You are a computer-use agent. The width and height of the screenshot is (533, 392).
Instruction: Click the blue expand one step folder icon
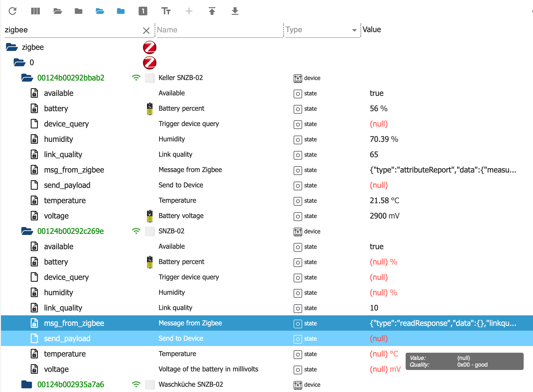click(x=100, y=11)
